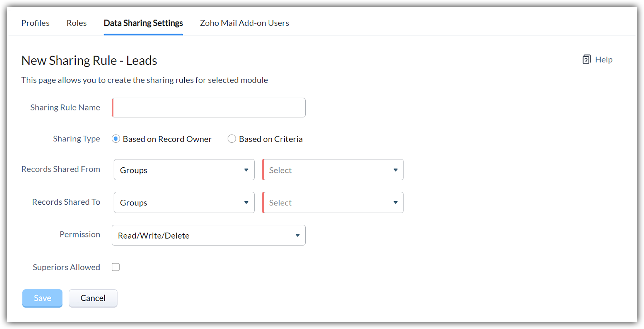
Task: Select the Based on Record Owner radio button
Action: tap(116, 139)
